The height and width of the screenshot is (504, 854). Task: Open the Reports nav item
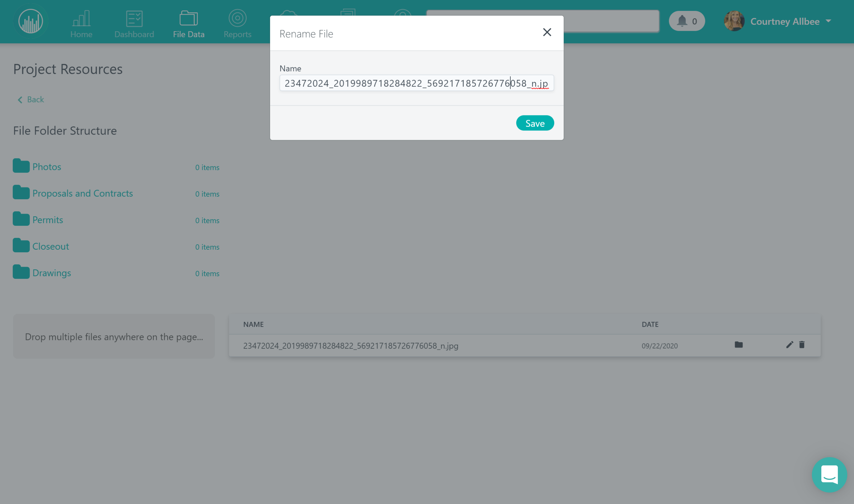click(x=237, y=24)
